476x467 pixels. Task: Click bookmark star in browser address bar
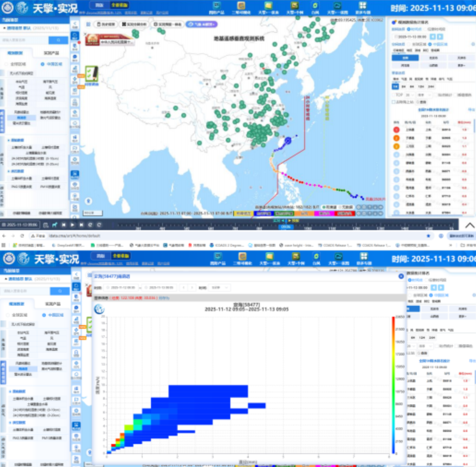coord(428,236)
